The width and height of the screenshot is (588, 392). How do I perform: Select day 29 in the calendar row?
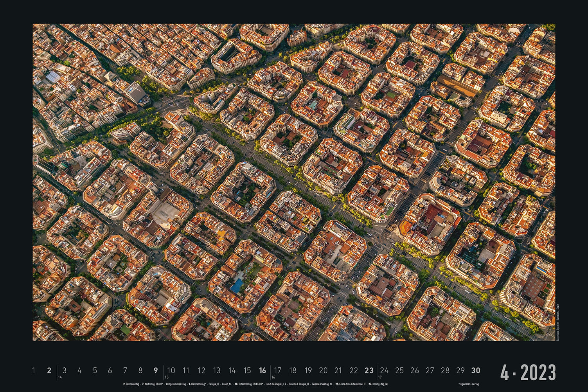tap(460, 370)
